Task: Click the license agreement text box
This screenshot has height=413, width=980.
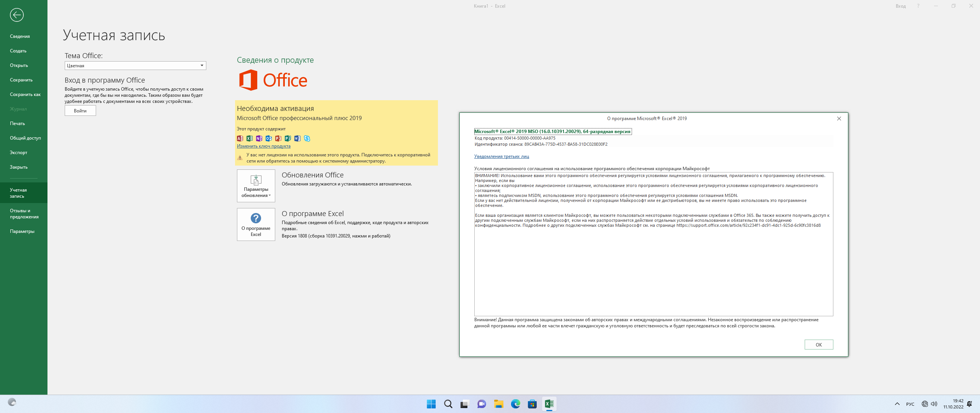Action: [653, 244]
